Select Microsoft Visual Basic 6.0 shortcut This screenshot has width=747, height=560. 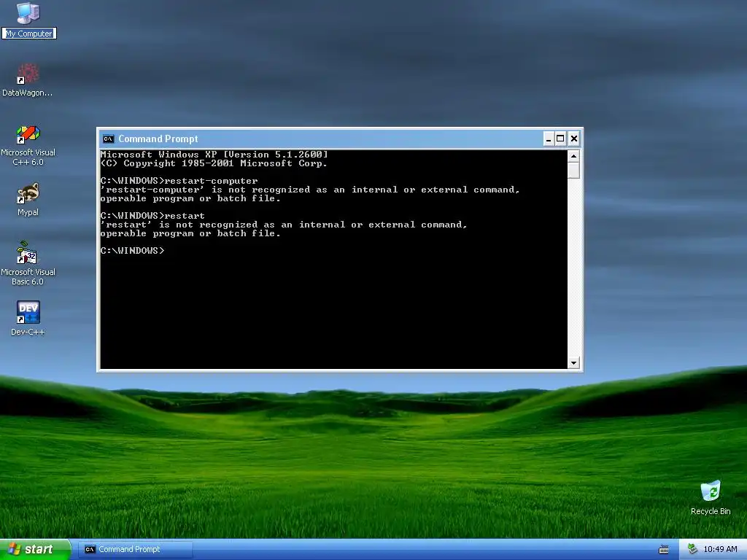[x=28, y=263]
